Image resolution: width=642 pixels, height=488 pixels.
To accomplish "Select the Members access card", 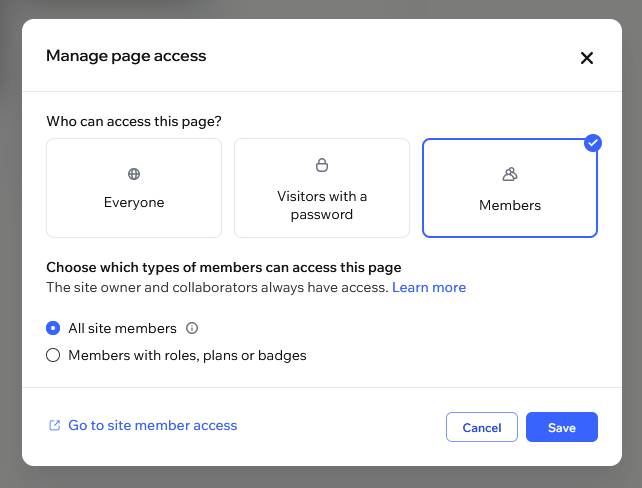I will click(510, 188).
